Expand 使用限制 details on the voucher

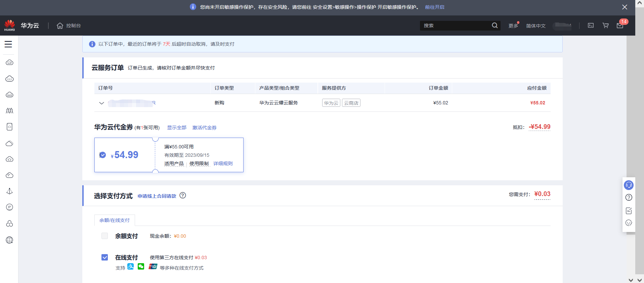click(x=199, y=163)
